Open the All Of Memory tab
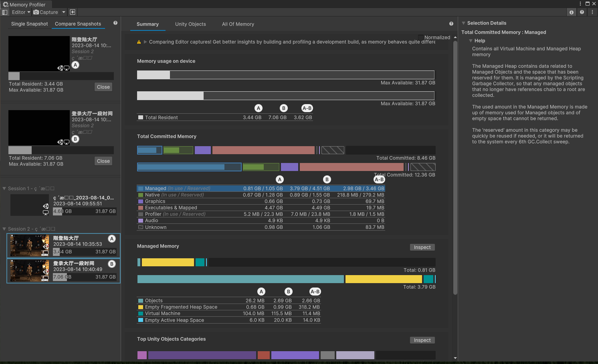 click(238, 24)
